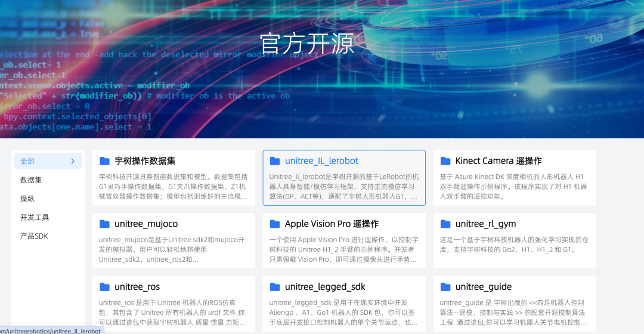Click the folder icon beside unitree_ros
The width and height of the screenshot is (644, 334).
(105, 287)
